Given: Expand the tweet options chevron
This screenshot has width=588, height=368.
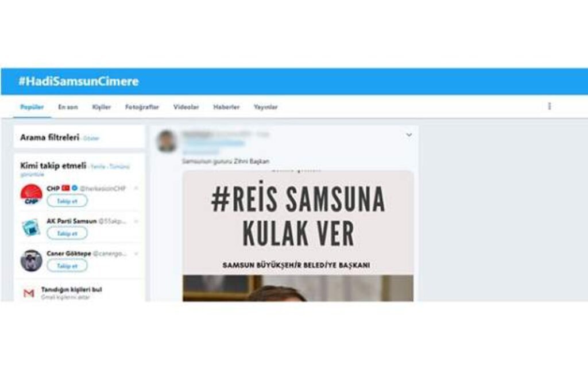Looking at the screenshot, I should [409, 135].
